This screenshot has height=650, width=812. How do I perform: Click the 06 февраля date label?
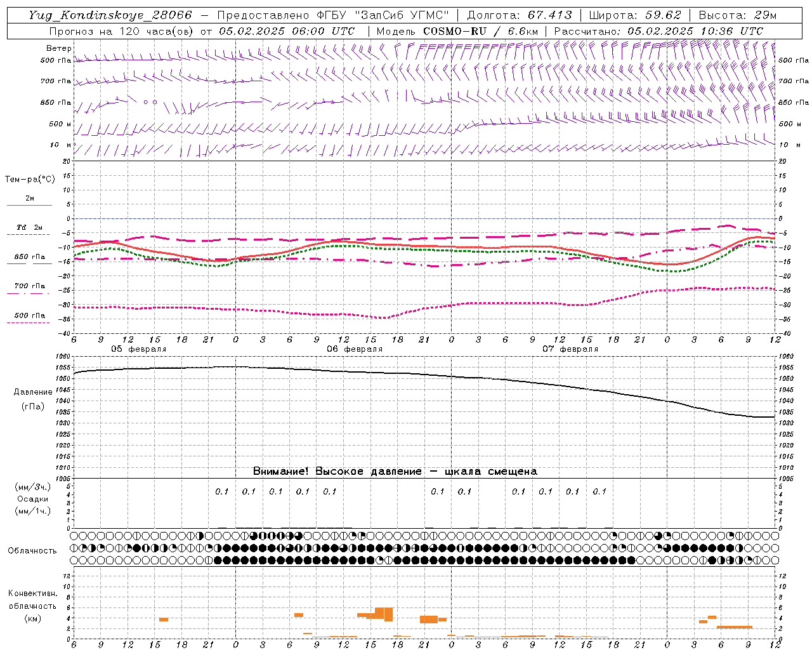(355, 349)
